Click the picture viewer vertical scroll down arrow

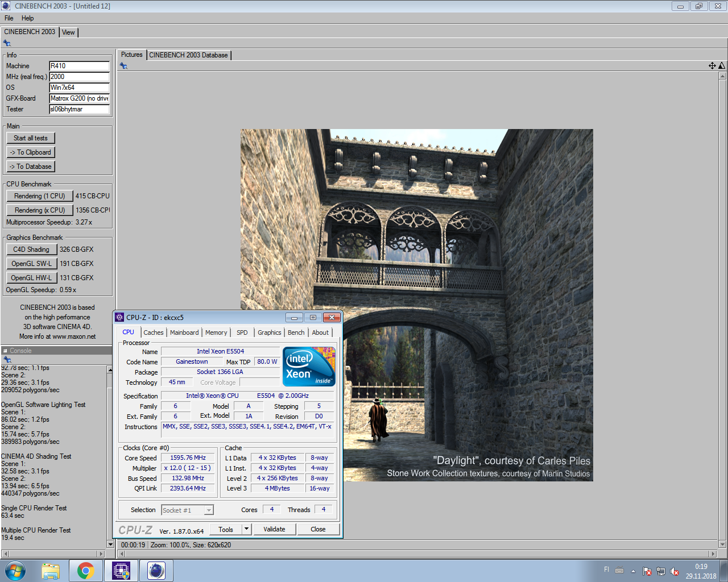coord(722,544)
